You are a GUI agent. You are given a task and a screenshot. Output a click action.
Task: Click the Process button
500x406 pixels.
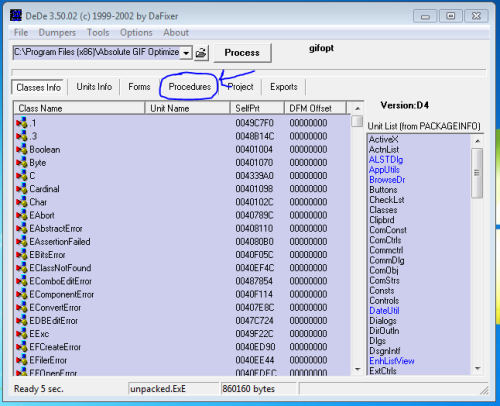pyautogui.click(x=242, y=53)
